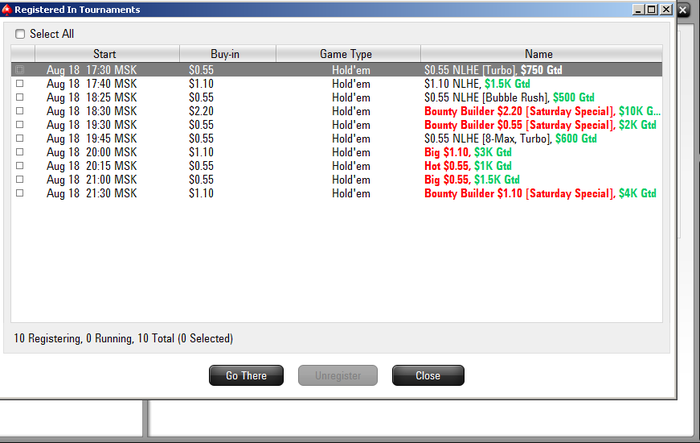Screen dimensions: 700x443
Task: Click the greyed Unregister button
Action: pyautogui.click(x=338, y=376)
